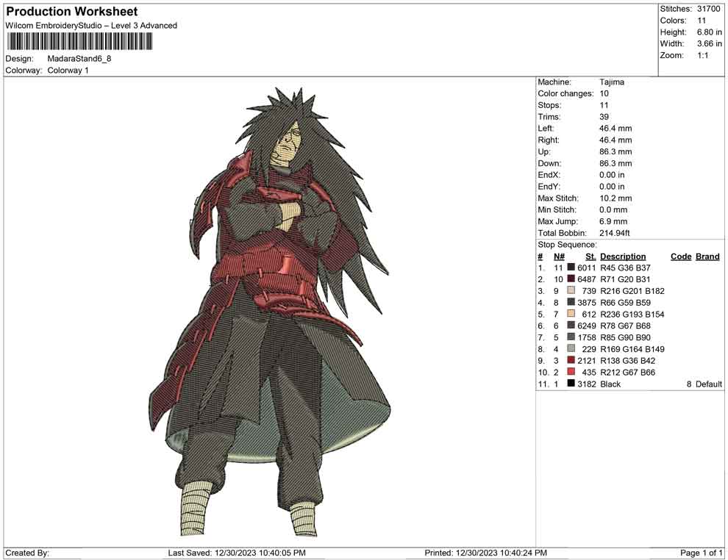This screenshot has width=728, height=560.
Task: Click the 'Description' column header
Action: (623, 256)
